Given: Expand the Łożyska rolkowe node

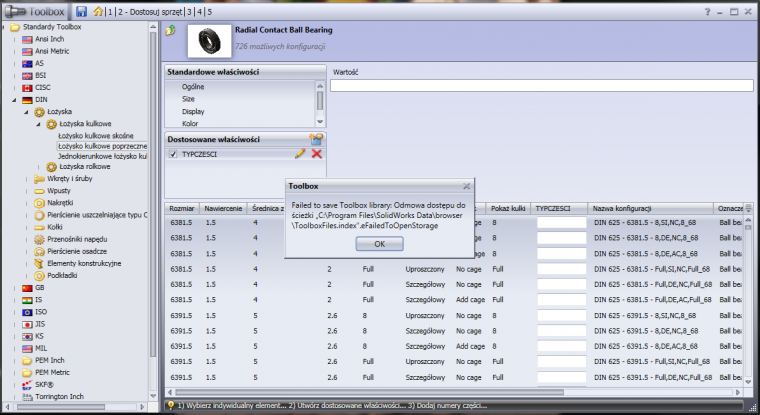Looking at the screenshot, I should [38, 167].
